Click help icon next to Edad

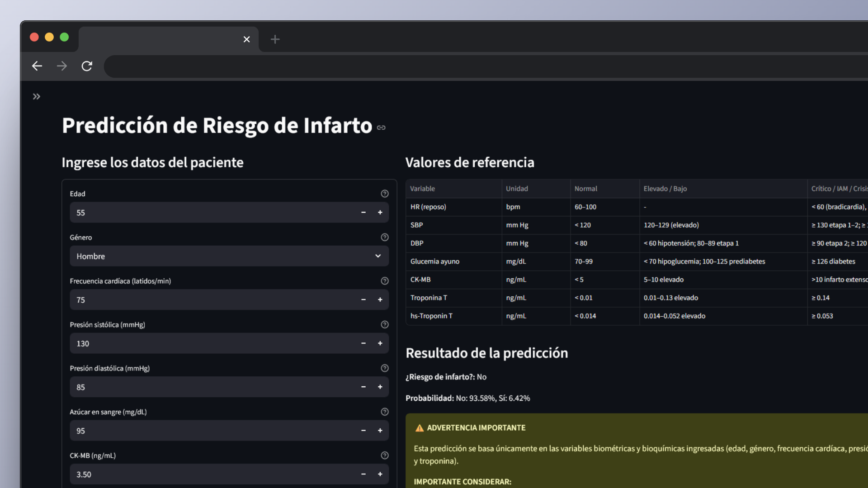pos(385,194)
